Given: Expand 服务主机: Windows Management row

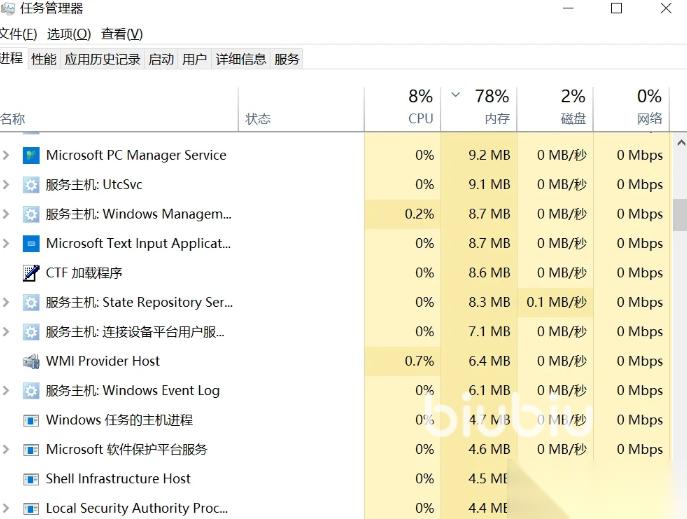Looking at the screenshot, I should 6,214.
